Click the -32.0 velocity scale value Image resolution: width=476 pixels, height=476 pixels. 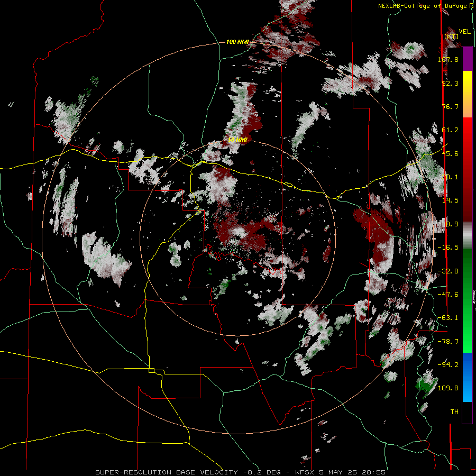click(448, 271)
